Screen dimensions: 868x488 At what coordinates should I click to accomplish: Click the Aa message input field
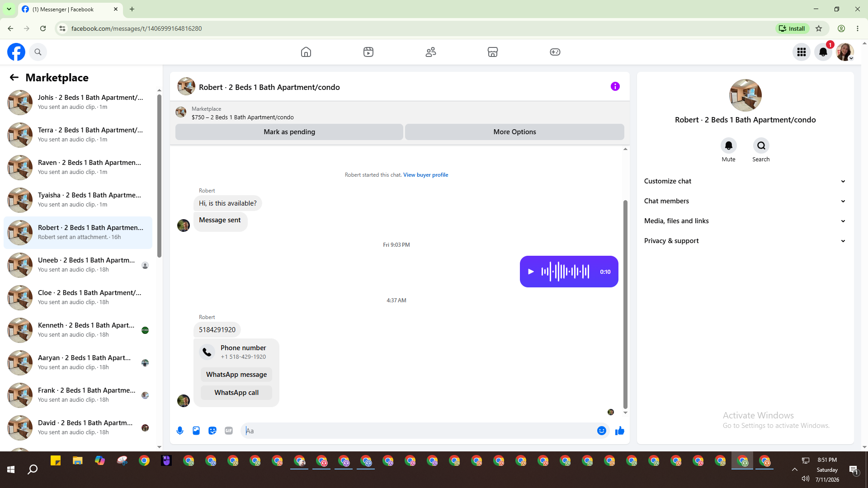(418, 431)
